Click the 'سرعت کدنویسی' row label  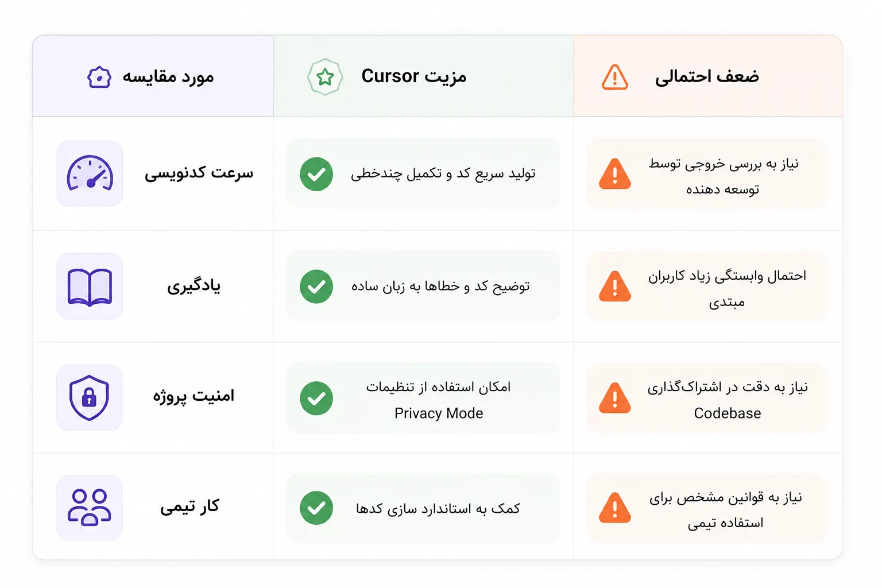pyautogui.click(x=199, y=173)
